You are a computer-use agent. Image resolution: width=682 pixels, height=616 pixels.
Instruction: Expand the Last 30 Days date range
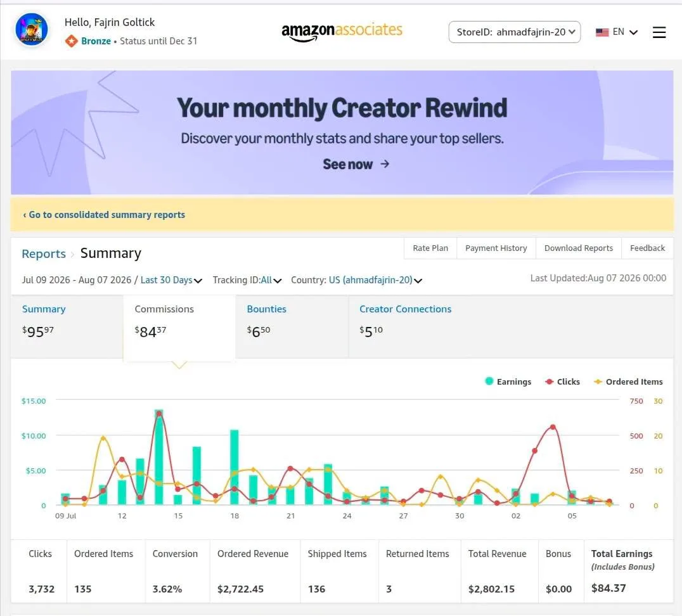171,280
